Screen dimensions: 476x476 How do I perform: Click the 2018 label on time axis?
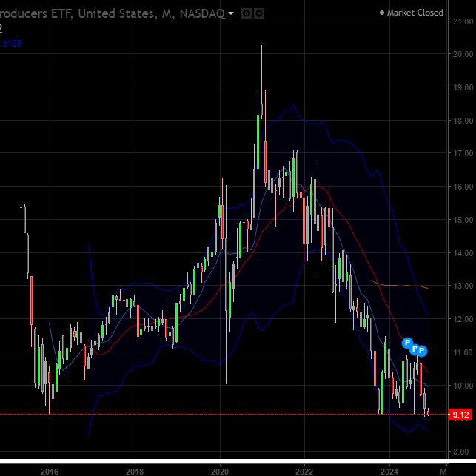tap(135, 472)
